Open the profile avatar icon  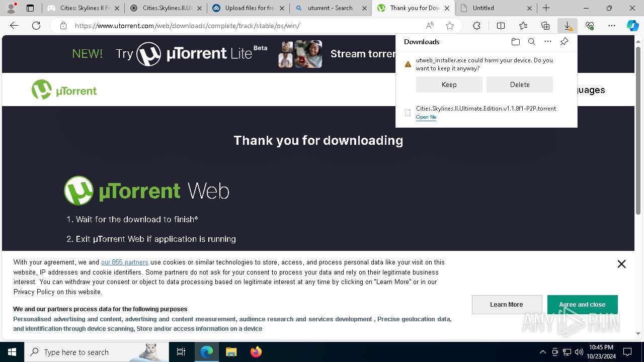pos(11,8)
